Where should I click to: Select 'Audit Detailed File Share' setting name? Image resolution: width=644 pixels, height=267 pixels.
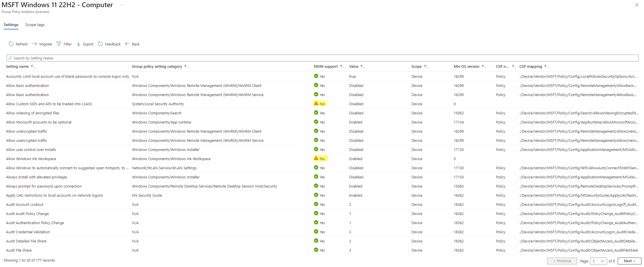click(x=26, y=241)
